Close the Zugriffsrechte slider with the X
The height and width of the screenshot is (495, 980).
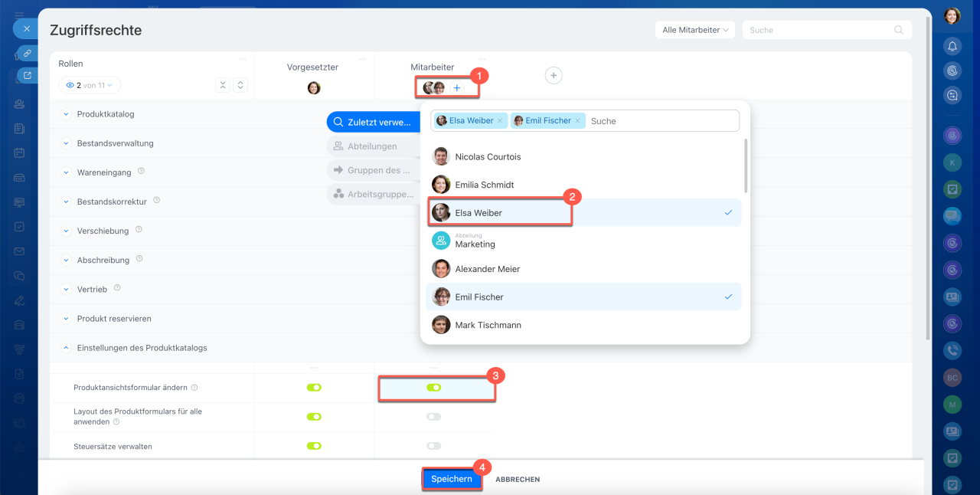(26, 28)
